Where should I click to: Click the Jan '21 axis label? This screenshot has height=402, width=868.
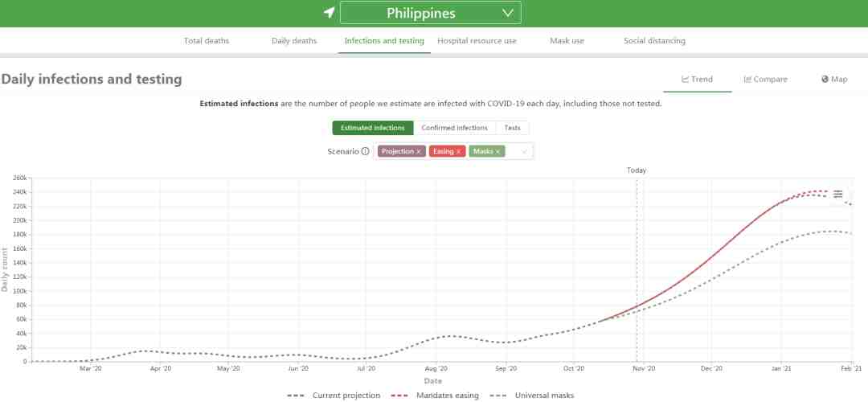pyautogui.click(x=781, y=368)
